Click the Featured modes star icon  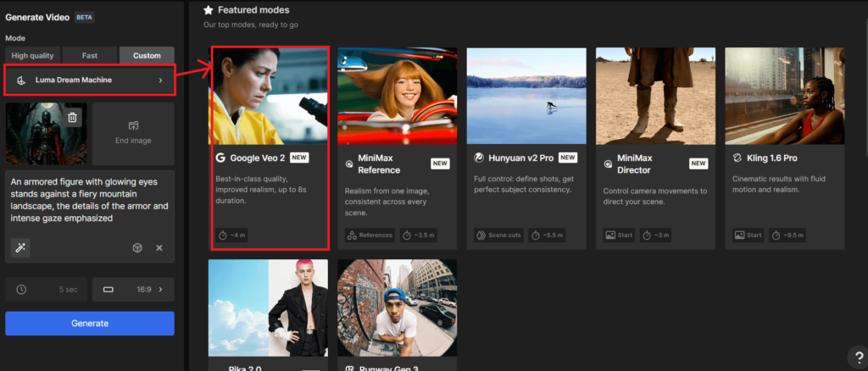point(209,10)
